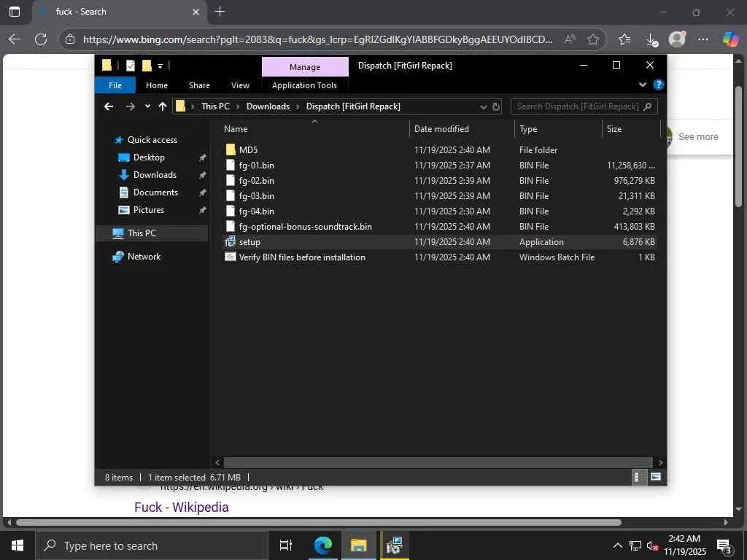Switch to Details view in status bar

(x=638, y=476)
